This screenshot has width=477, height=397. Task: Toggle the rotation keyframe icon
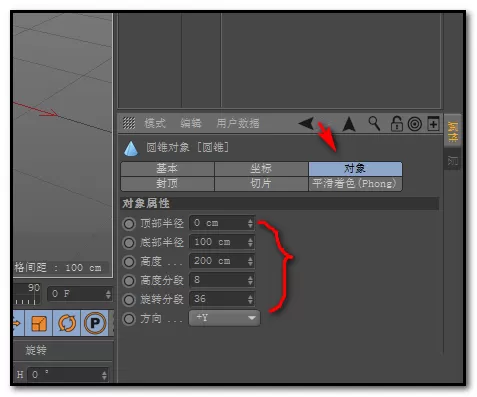(67, 323)
